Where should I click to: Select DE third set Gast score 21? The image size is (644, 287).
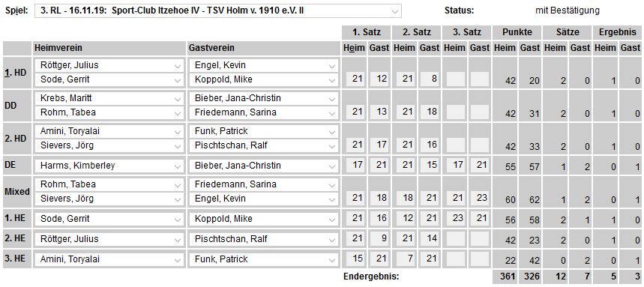pos(480,165)
